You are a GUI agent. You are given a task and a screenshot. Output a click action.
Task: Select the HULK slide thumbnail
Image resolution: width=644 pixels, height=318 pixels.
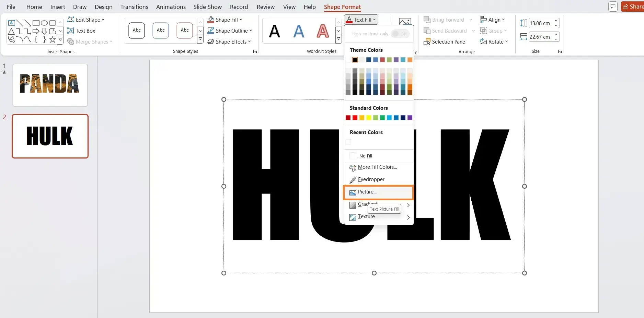pos(50,136)
